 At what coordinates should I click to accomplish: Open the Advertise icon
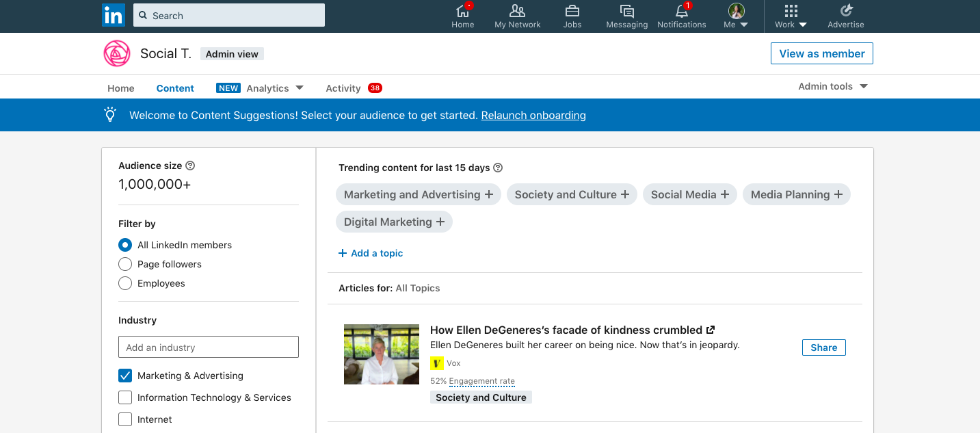tap(846, 10)
